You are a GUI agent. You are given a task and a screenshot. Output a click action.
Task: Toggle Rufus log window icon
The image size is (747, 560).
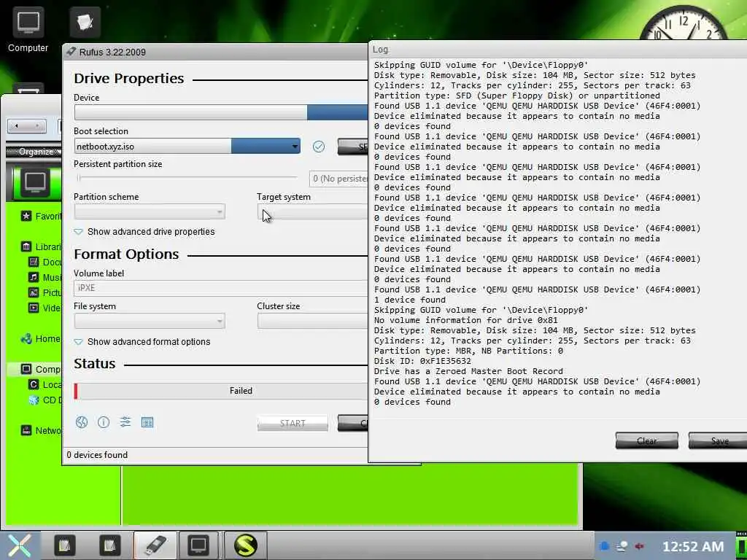click(147, 422)
